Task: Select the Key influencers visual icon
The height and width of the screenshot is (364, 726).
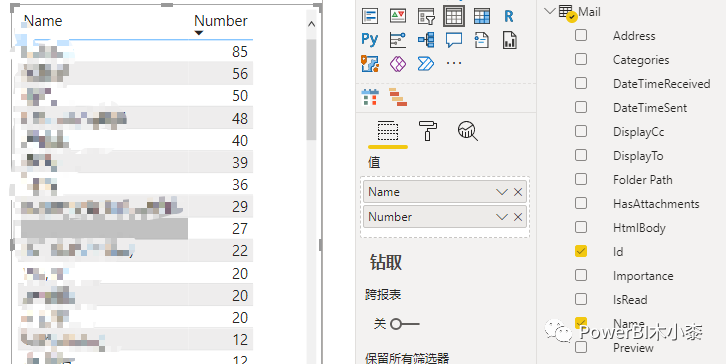Action: 398,40
